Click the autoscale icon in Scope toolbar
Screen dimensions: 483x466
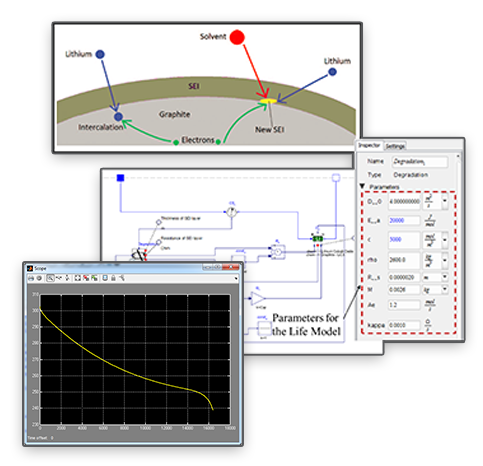[78, 278]
